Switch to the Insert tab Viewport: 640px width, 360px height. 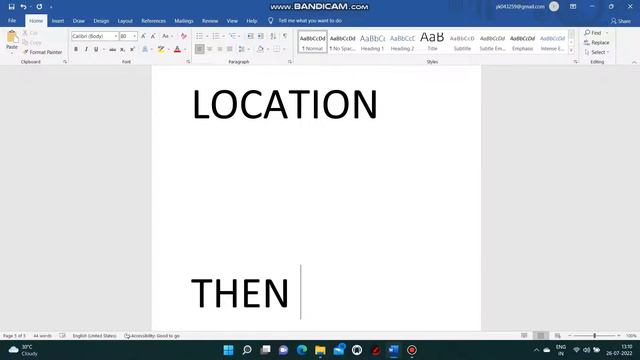[x=58, y=21]
